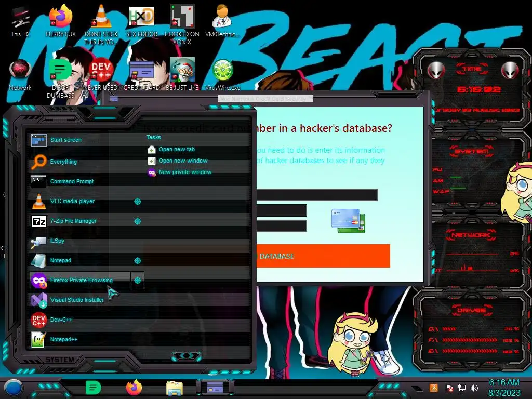Open the flag notification tray icon
The height and width of the screenshot is (399, 532).
tap(449, 388)
